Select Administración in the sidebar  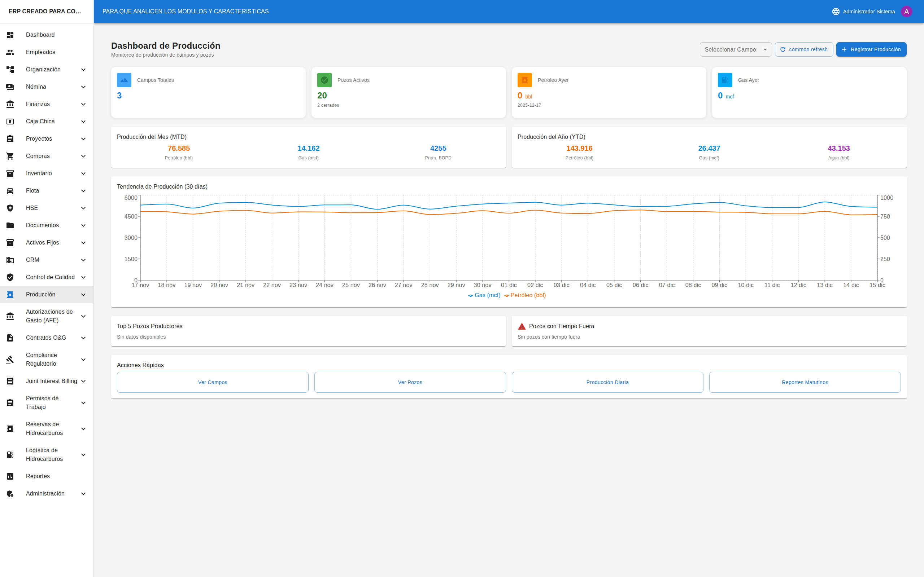[x=45, y=493]
